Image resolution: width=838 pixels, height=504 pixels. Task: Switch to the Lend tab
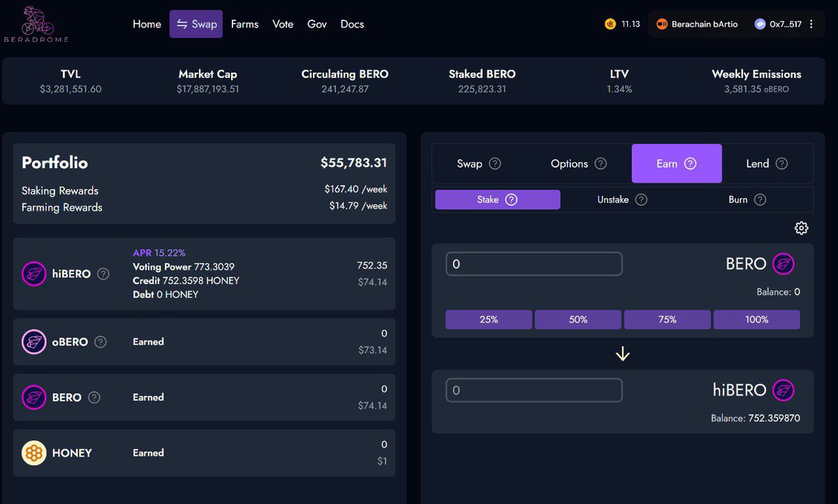(x=767, y=163)
